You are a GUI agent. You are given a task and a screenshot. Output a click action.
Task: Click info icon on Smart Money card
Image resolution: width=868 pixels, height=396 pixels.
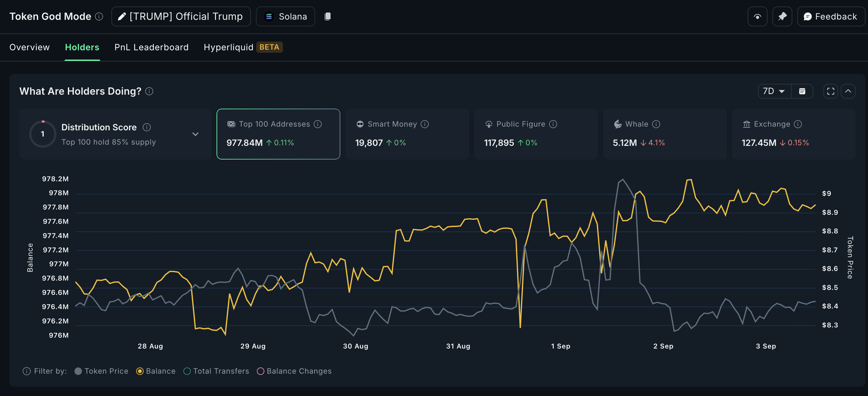(x=425, y=124)
